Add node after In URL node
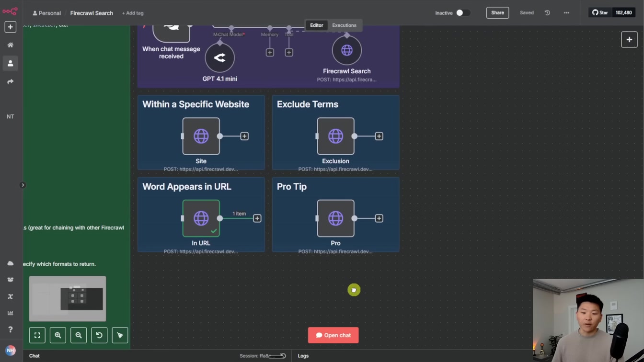This screenshot has height=362, width=644. [257, 218]
